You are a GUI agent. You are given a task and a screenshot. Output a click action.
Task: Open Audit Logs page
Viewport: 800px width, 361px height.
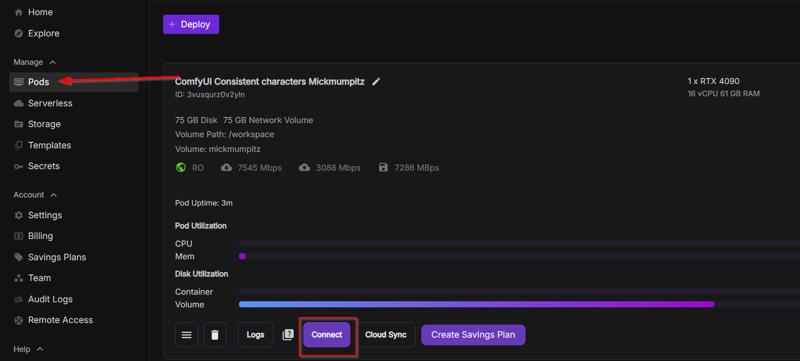pos(50,299)
